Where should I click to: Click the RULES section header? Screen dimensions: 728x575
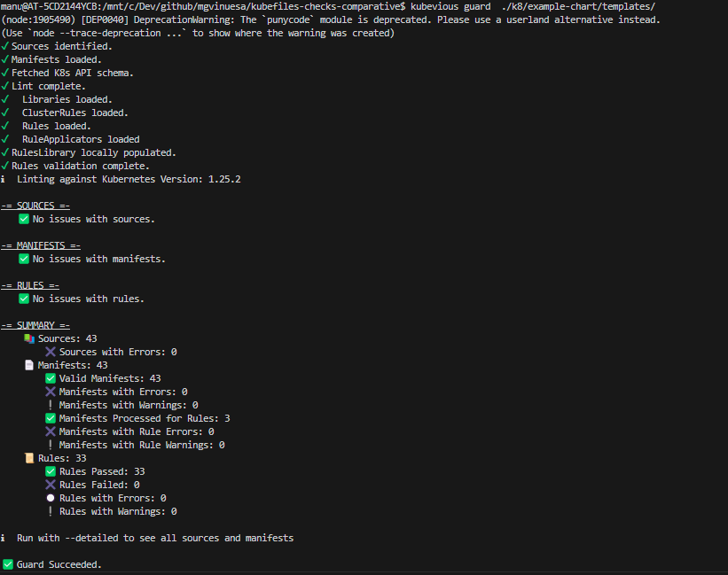coord(30,285)
